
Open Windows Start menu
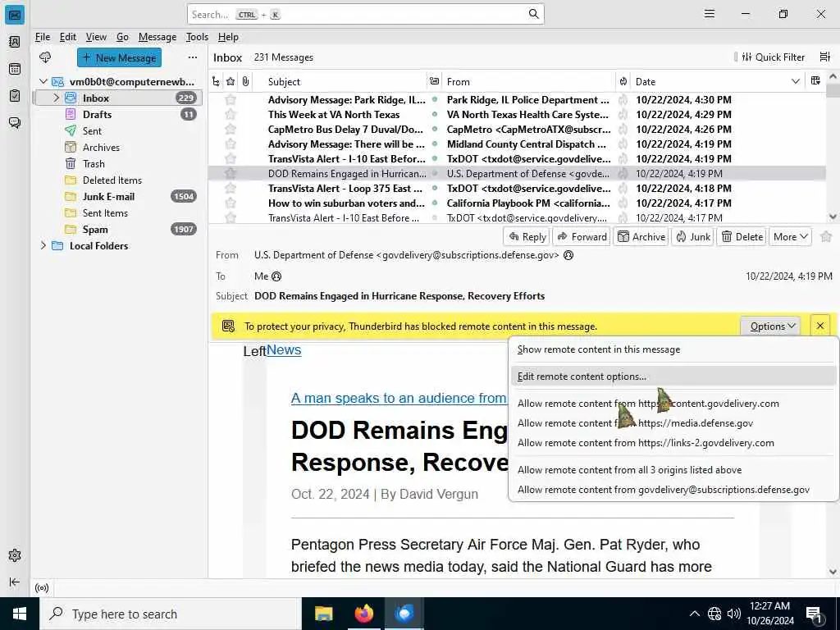coord(20,614)
